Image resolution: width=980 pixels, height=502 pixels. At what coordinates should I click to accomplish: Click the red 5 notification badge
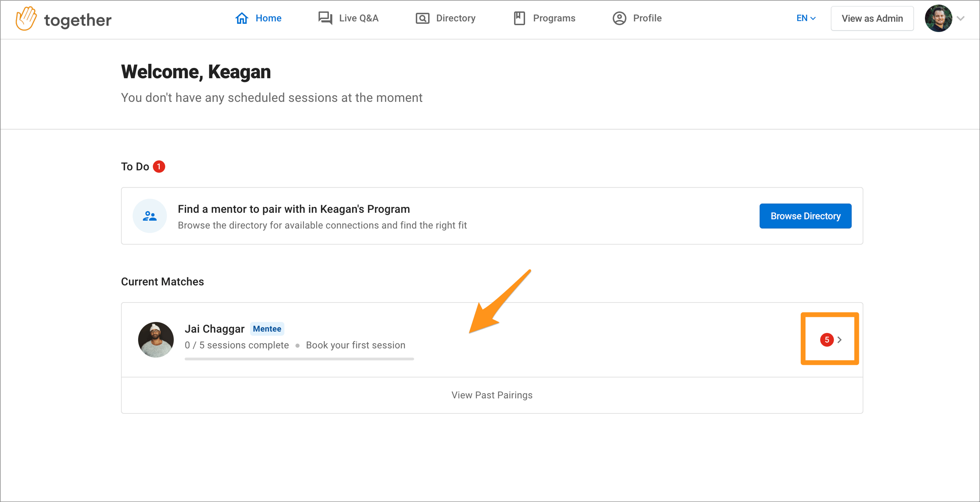click(x=827, y=339)
